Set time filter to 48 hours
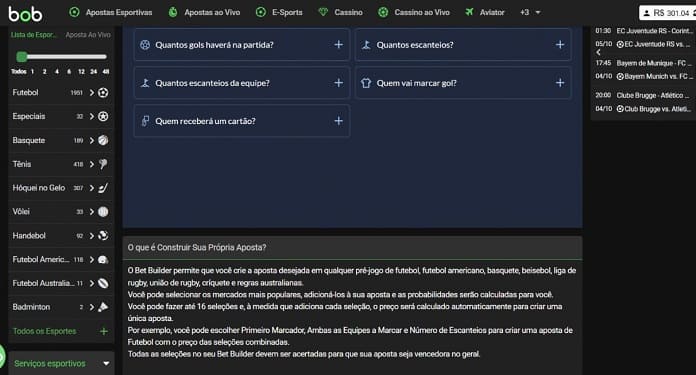696x375 pixels. click(106, 71)
